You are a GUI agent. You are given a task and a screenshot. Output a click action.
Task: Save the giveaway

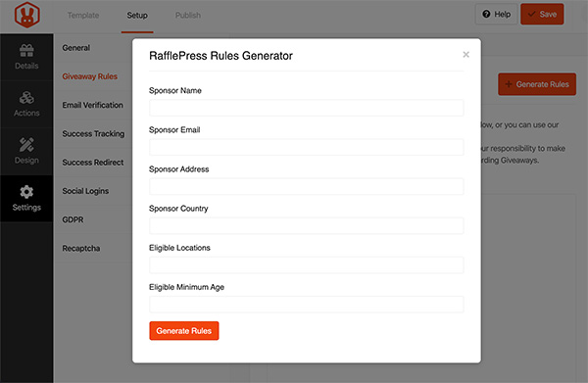(542, 15)
